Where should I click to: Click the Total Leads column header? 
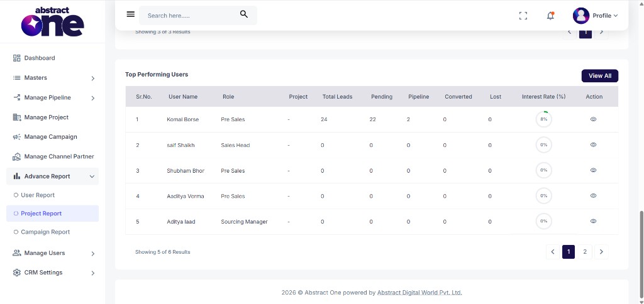337,97
